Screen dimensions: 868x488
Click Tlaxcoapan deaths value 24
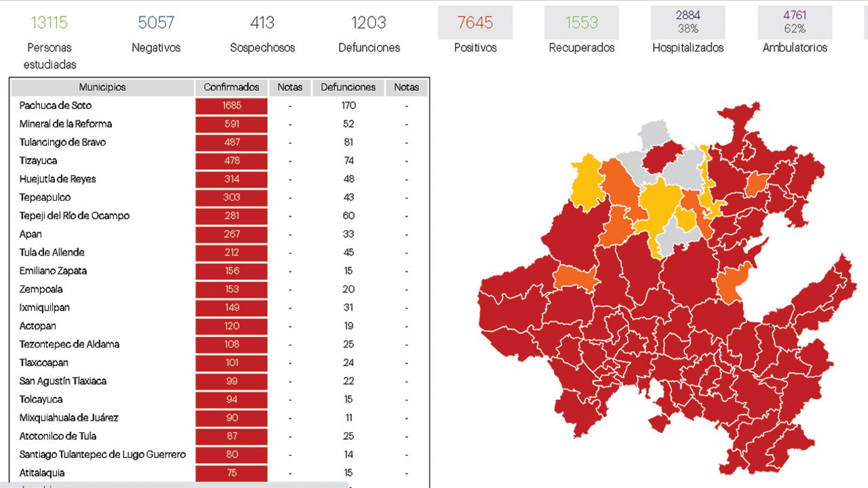tap(349, 363)
